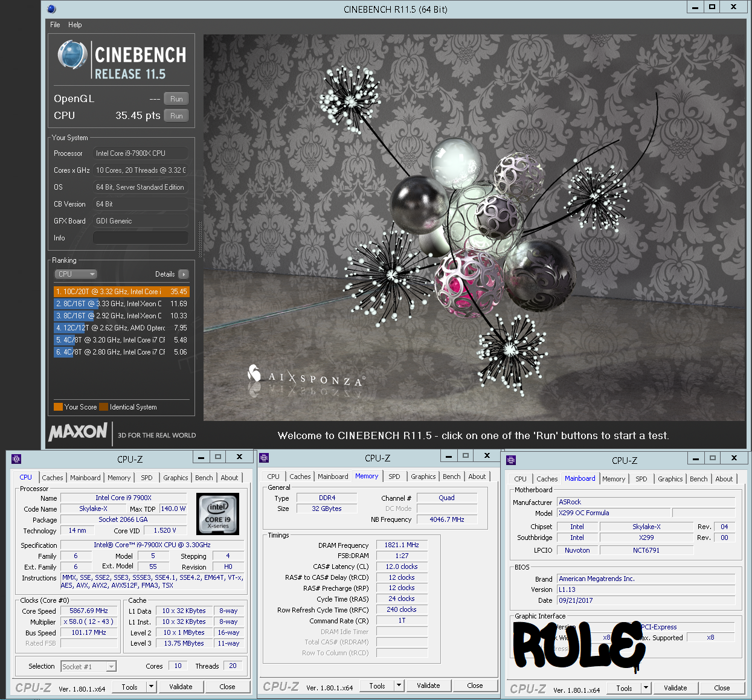
Task: Run the OpenGL benchmark
Action: (x=176, y=98)
